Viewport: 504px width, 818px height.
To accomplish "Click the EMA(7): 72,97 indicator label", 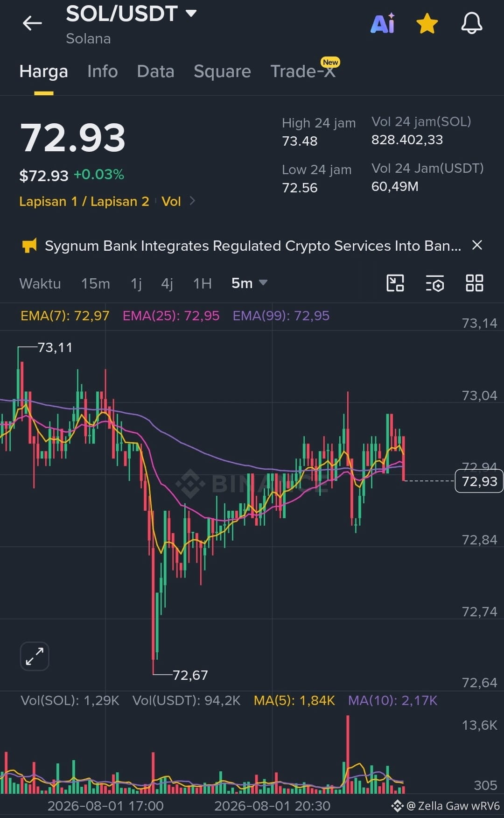I will coord(65,316).
